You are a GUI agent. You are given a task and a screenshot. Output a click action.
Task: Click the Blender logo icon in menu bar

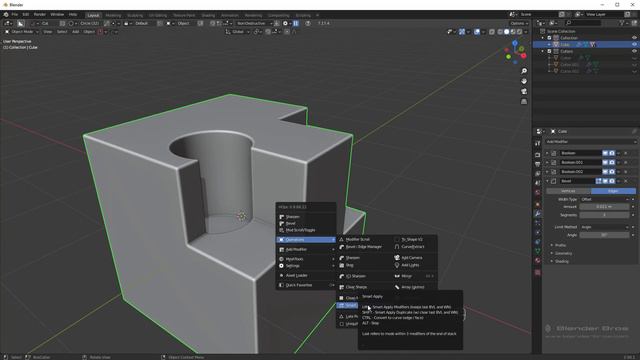pos(6,14)
